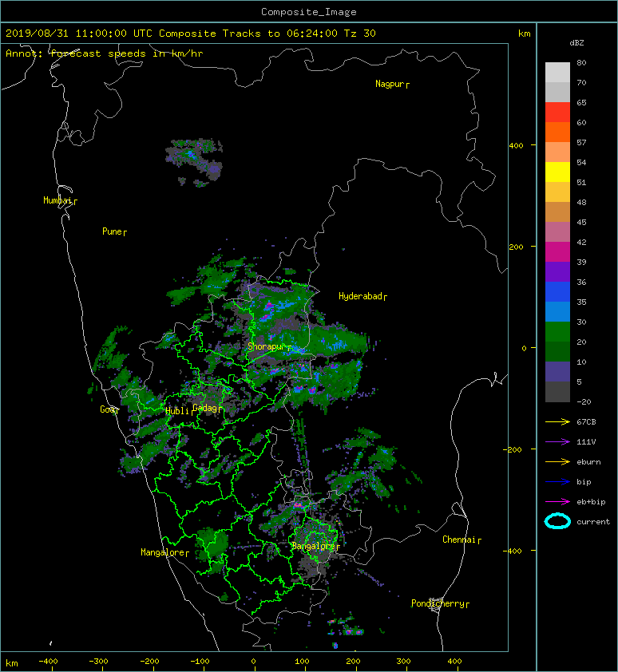Click the 65 dBZ red color swatch
618x672 pixels.
(557, 113)
